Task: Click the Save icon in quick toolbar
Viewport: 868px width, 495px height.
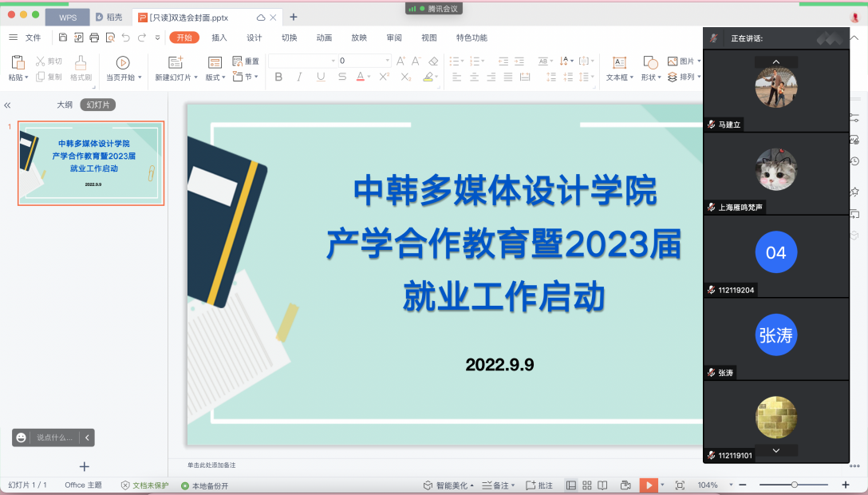Action: (63, 38)
